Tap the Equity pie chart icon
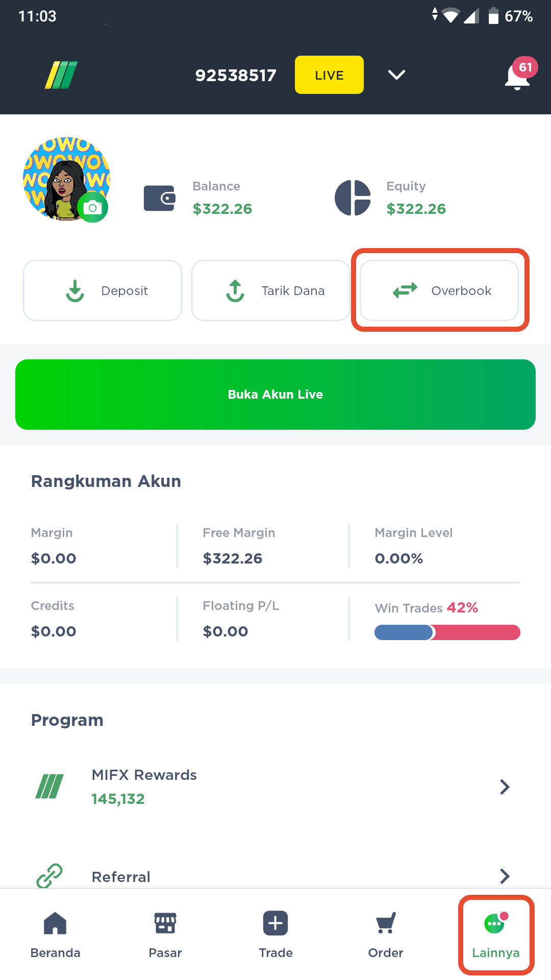551x980 pixels. tap(353, 198)
